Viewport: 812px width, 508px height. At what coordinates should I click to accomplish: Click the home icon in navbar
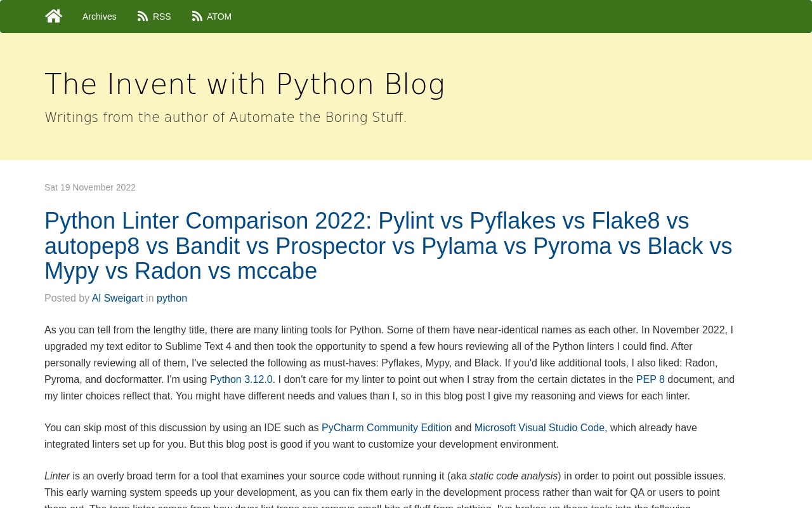pos(54,16)
